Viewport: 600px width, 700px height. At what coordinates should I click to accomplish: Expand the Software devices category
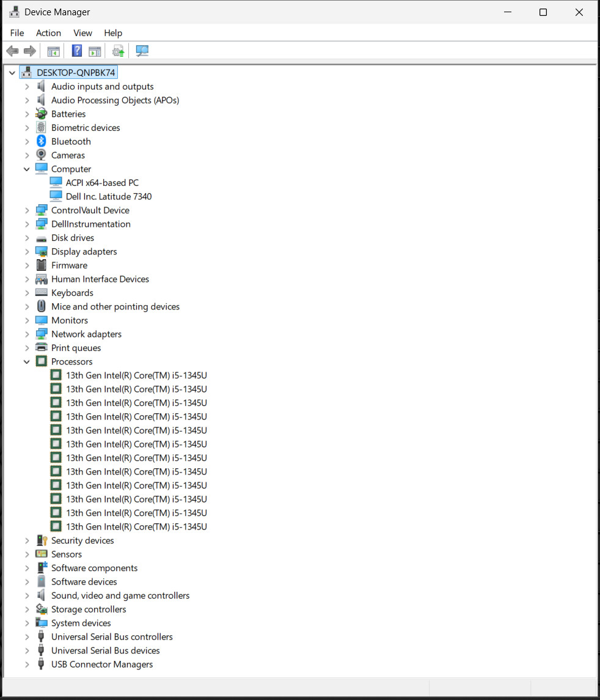pyautogui.click(x=27, y=581)
